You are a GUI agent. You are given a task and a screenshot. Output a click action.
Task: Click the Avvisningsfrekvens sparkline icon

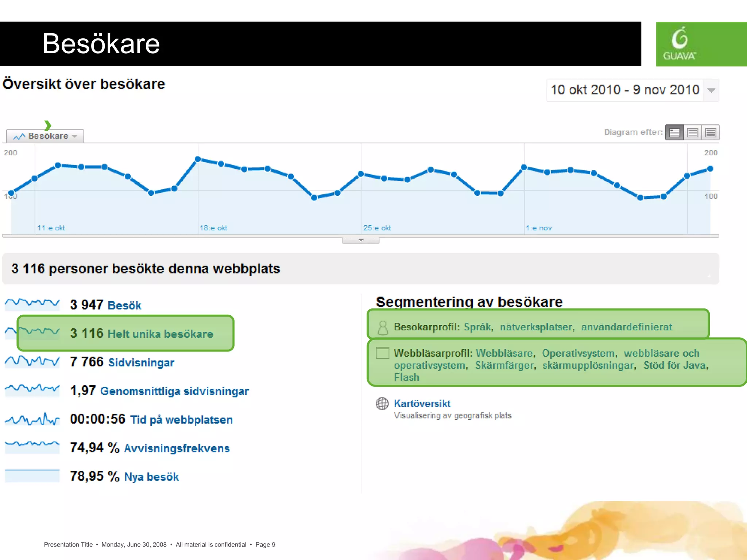pos(32,446)
